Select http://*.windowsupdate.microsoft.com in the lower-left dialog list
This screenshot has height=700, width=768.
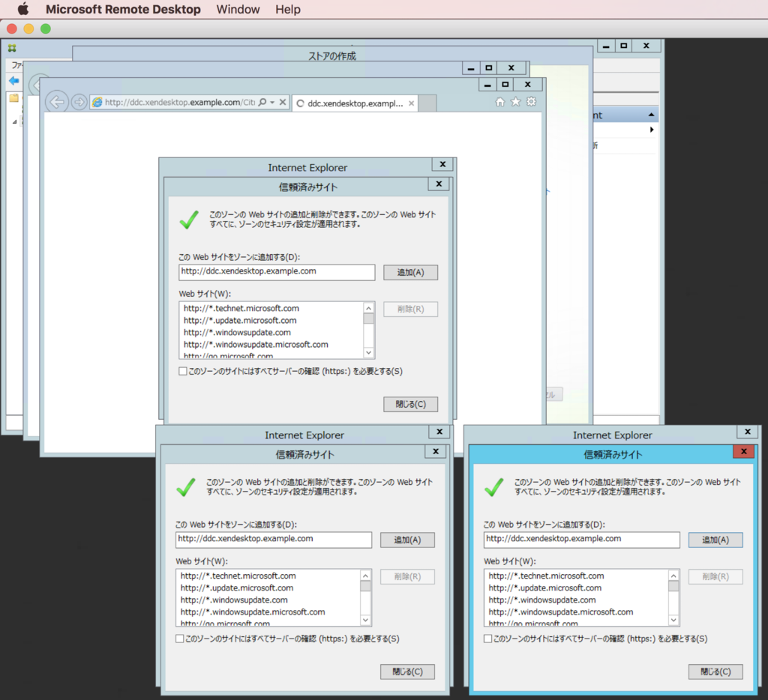coord(253,612)
